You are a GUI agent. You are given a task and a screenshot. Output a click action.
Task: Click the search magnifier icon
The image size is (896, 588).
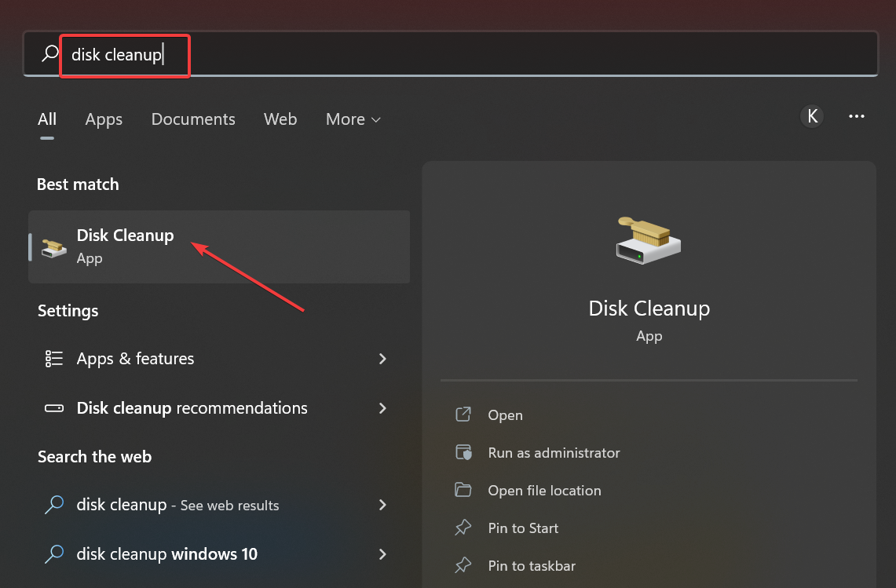(x=49, y=54)
